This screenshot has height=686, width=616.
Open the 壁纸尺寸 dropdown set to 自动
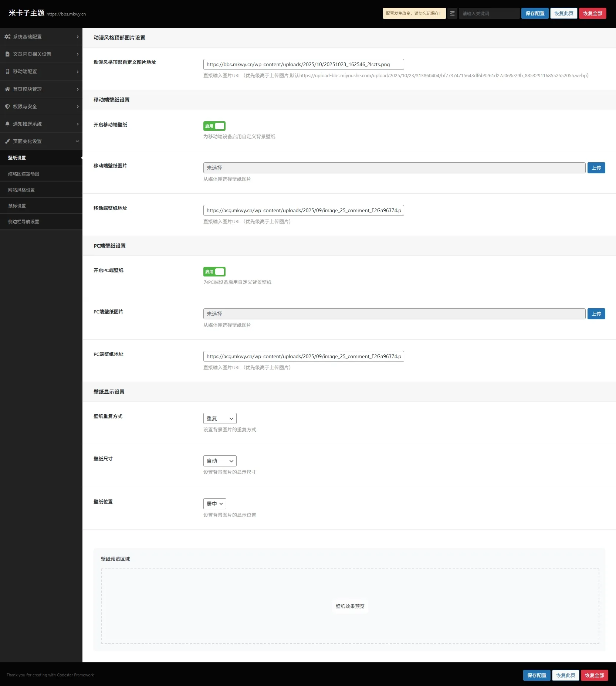click(x=220, y=461)
